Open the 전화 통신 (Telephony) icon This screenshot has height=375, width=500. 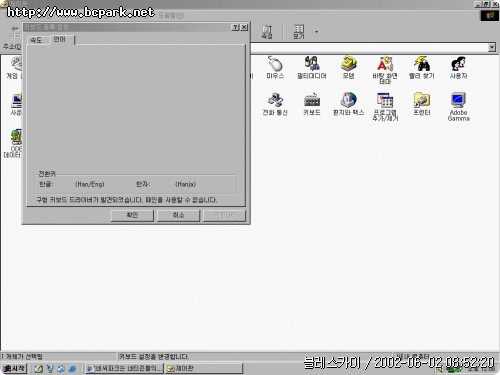pyautogui.click(x=275, y=104)
